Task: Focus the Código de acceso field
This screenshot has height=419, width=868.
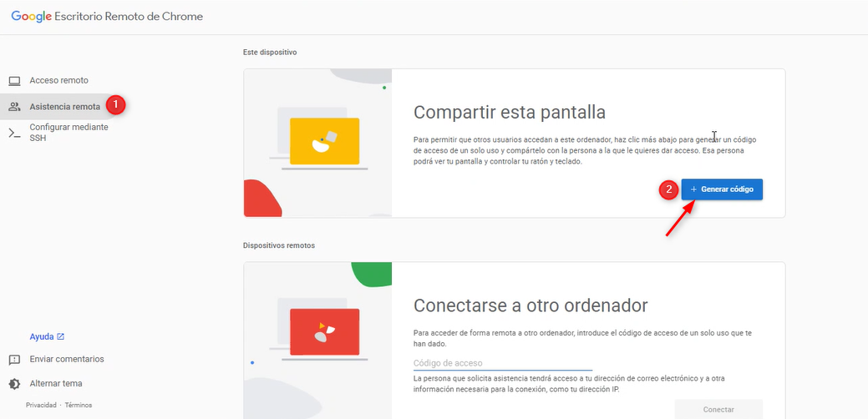Action: tap(502, 363)
